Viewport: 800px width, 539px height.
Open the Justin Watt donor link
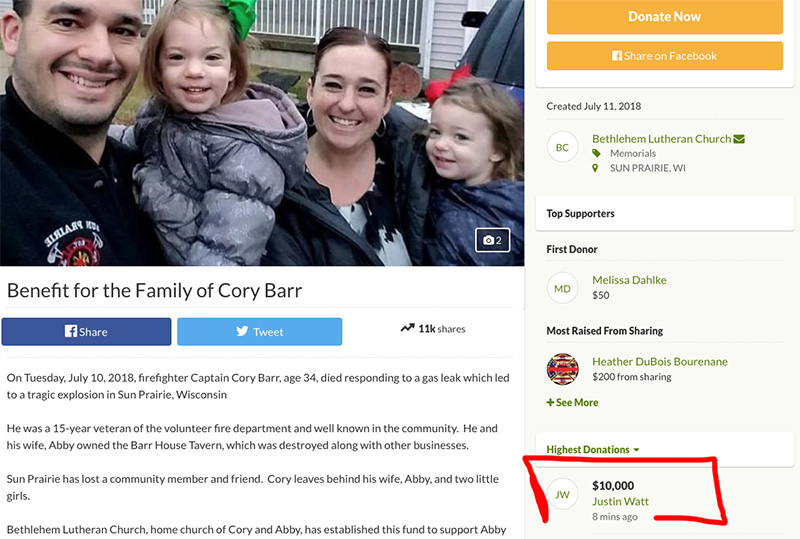click(x=620, y=502)
